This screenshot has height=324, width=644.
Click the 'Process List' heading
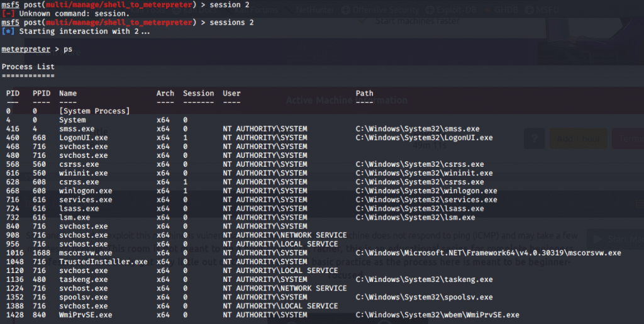coord(28,67)
